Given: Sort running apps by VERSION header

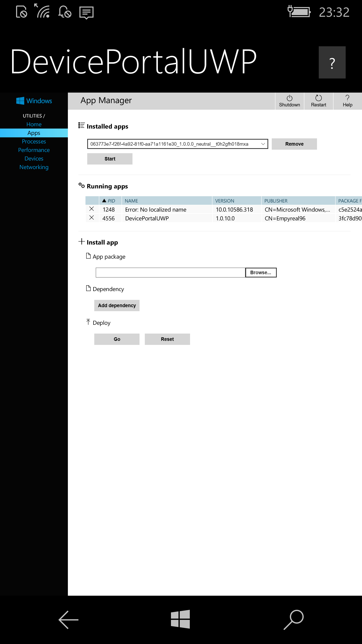Looking at the screenshot, I should point(237,201).
